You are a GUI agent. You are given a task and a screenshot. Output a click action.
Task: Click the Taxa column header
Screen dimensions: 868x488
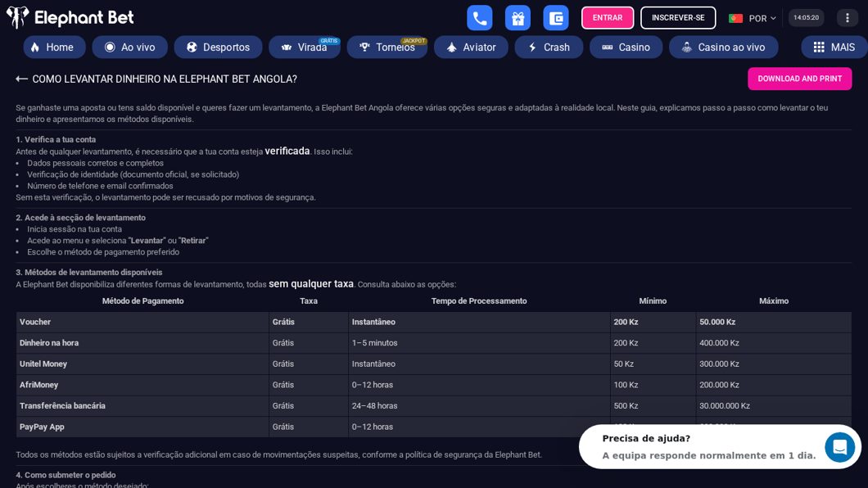(x=309, y=301)
